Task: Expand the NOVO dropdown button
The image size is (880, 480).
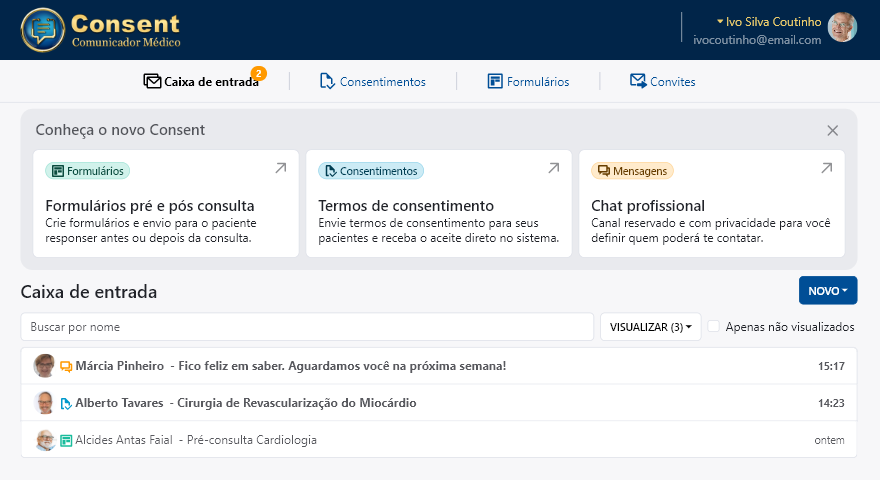Action: pos(827,291)
